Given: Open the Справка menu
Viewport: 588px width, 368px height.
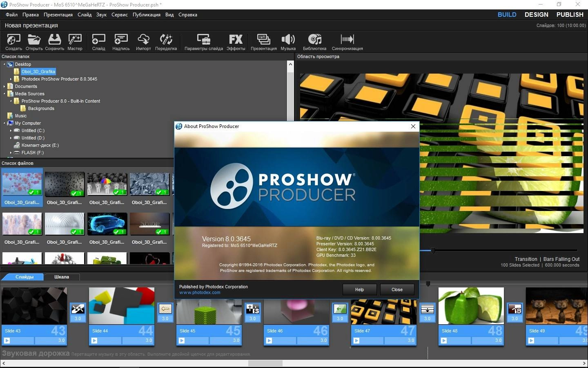Looking at the screenshot, I should (x=188, y=15).
